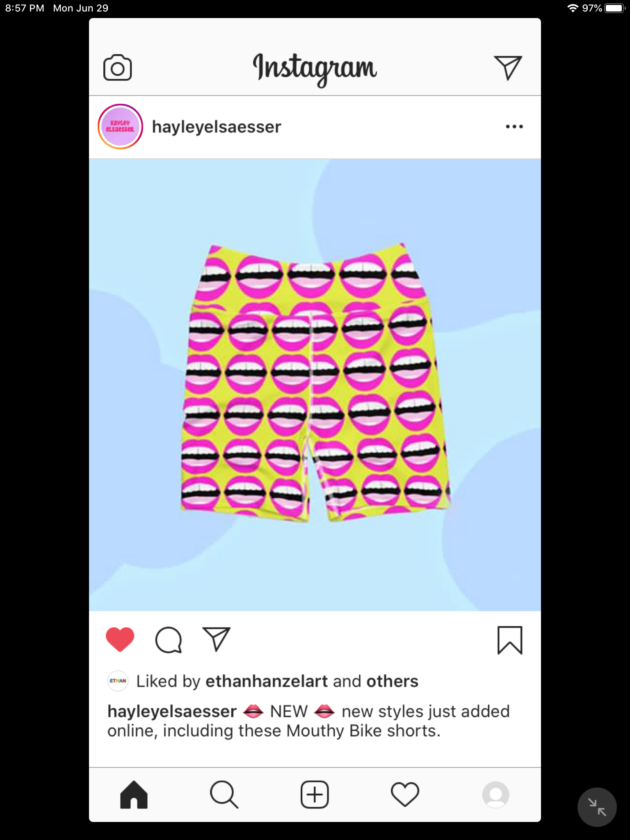Tap hayleyelsaesser username in caption
The height and width of the screenshot is (840, 630).
tap(172, 712)
